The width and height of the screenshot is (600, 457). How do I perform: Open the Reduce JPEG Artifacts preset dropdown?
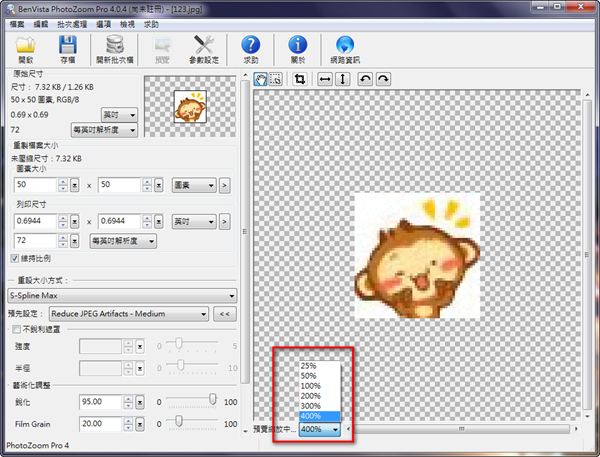(203, 313)
